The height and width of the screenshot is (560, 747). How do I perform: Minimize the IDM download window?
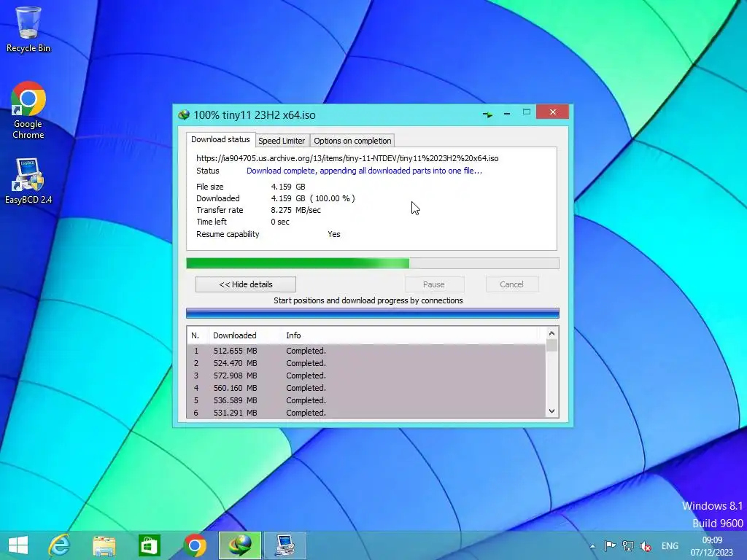pos(507,114)
